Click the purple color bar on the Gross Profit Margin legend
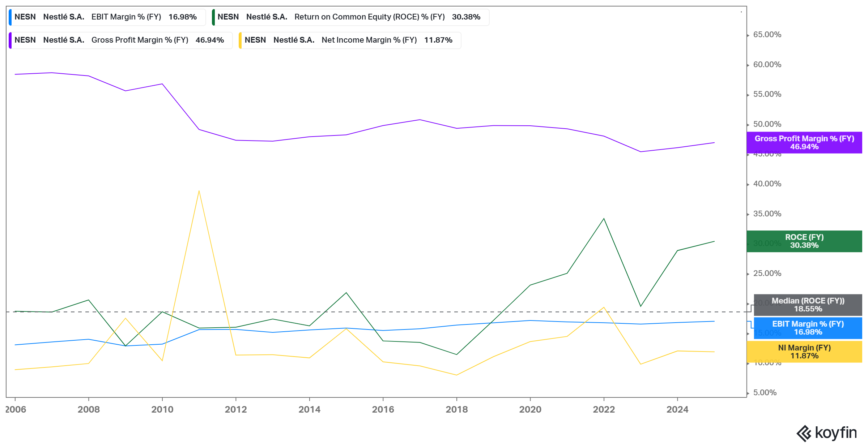Image resolution: width=868 pixels, height=448 pixels. point(10,40)
